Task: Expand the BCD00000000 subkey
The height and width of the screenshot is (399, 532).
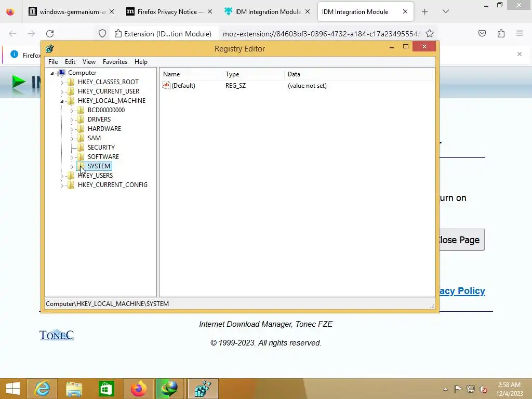Action: click(72, 111)
